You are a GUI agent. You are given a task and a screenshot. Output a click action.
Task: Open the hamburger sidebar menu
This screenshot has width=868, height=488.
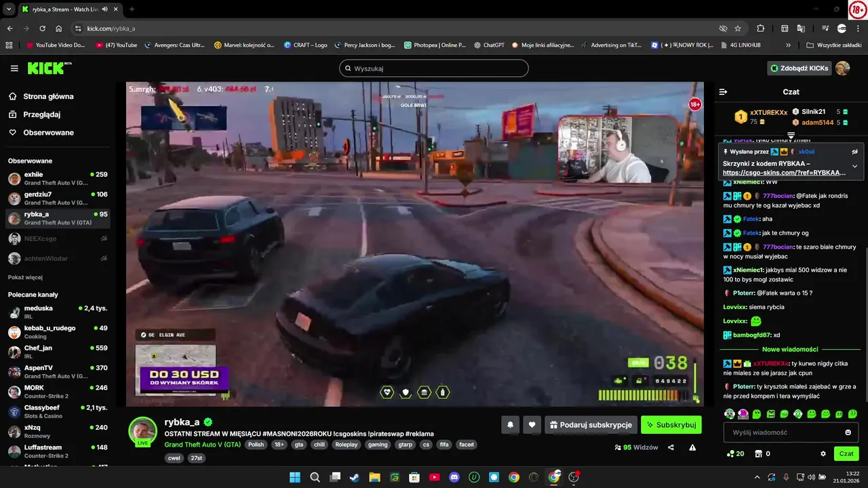[14, 68]
